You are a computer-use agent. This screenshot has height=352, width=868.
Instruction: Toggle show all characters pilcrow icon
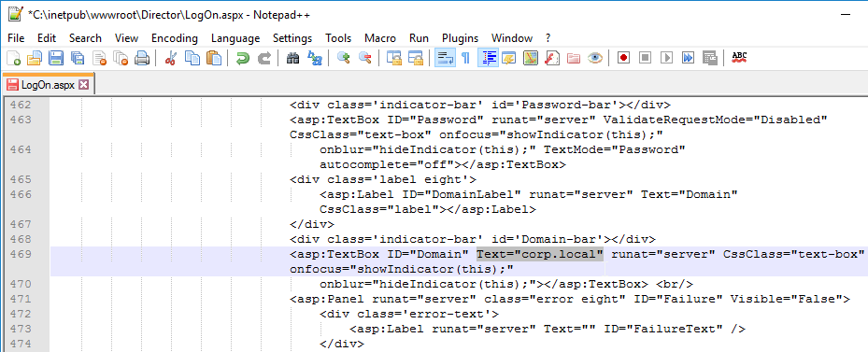465,58
